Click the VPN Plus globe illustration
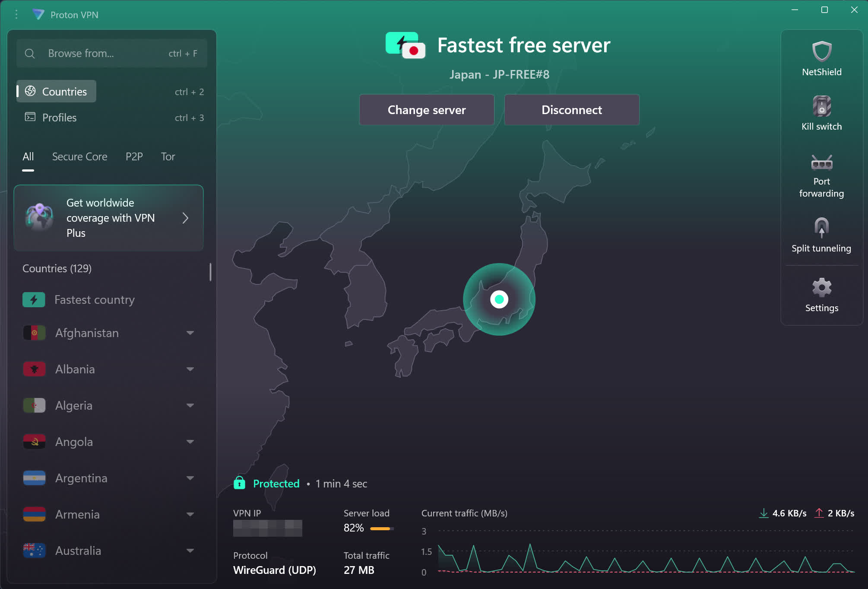868x589 pixels. click(x=39, y=217)
